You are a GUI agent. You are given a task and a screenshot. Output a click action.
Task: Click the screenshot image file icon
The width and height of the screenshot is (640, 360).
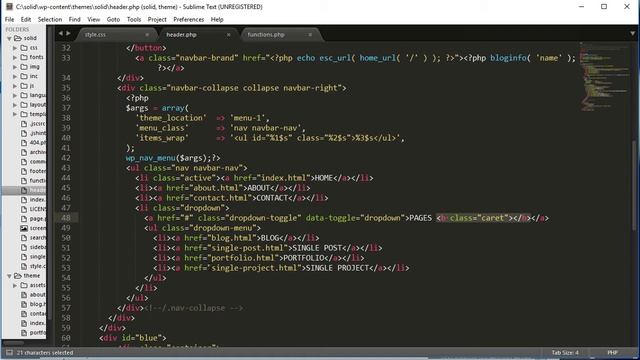point(24,228)
